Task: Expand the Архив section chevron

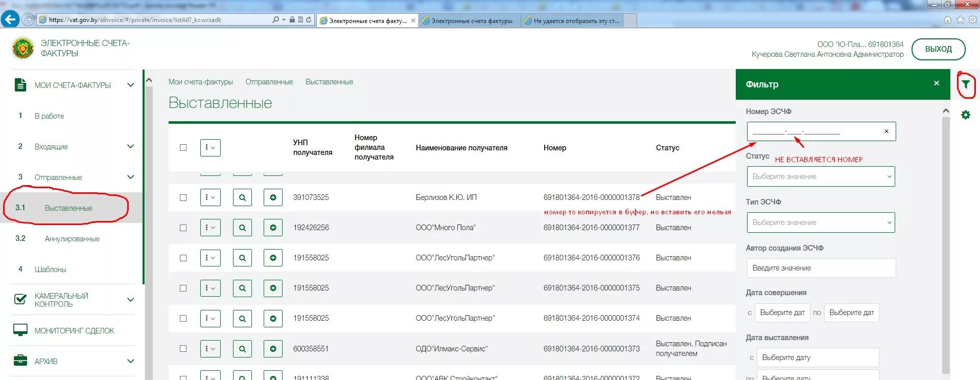Action: click(x=131, y=361)
